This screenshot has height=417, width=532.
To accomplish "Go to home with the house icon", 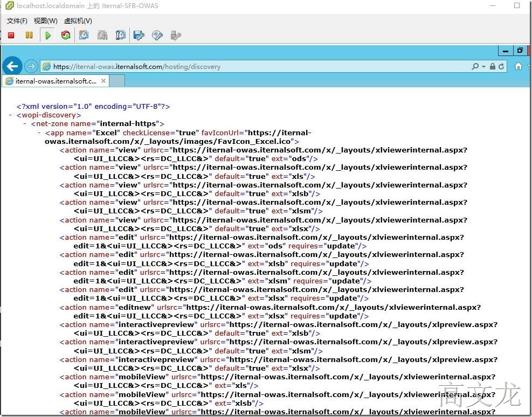I will coord(518,66).
